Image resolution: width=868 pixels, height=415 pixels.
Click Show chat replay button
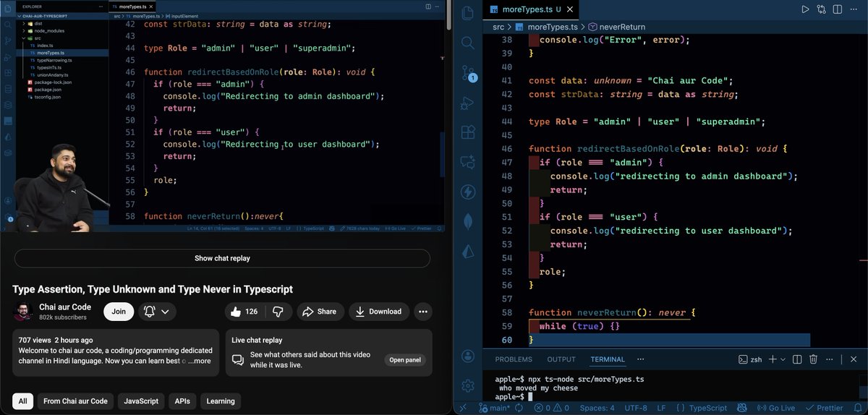tap(222, 258)
